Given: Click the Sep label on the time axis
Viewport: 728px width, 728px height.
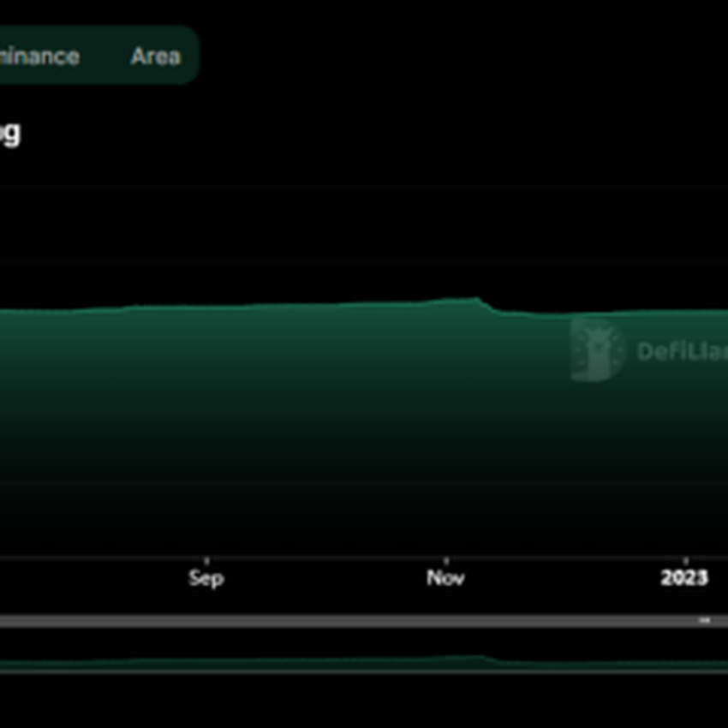Looking at the screenshot, I should [206, 578].
